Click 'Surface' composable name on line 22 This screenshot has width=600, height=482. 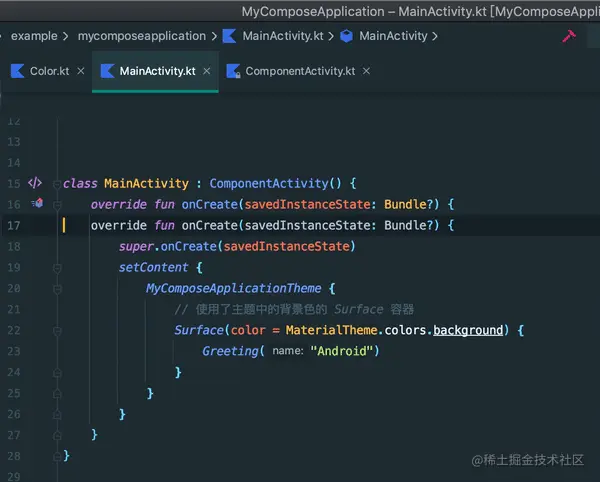coord(199,330)
